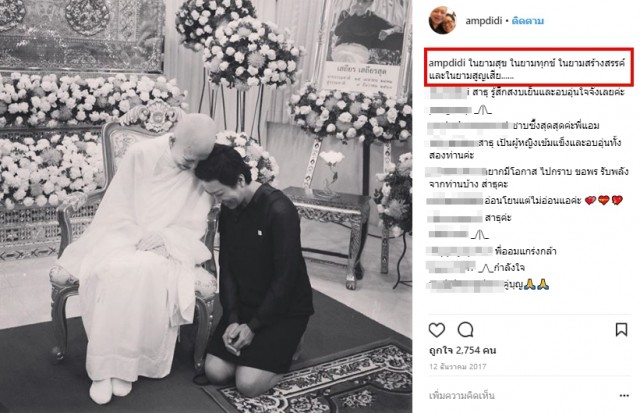Focus the เพิ่มความคิดเห็น comment field
This screenshot has height=413, width=640.
462,395
